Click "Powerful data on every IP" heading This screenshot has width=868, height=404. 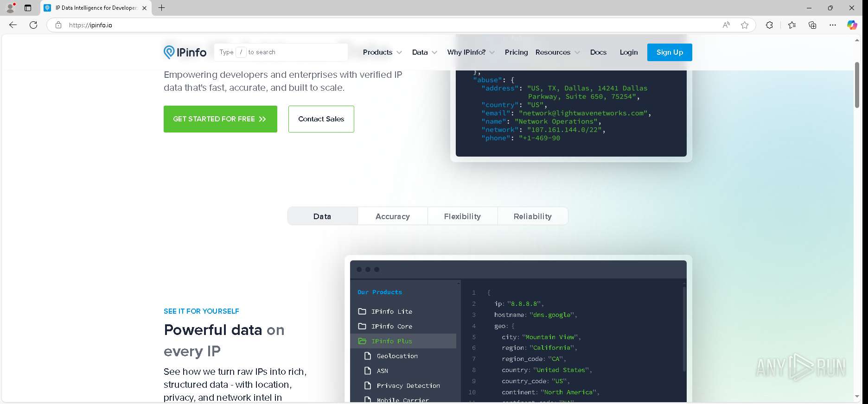224,341
